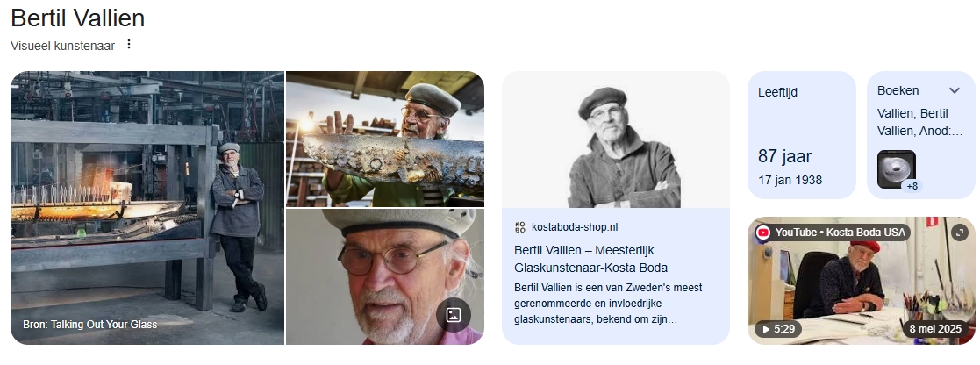Expand the video using the corner expand icon
The height and width of the screenshot is (365, 980).
point(959,233)
